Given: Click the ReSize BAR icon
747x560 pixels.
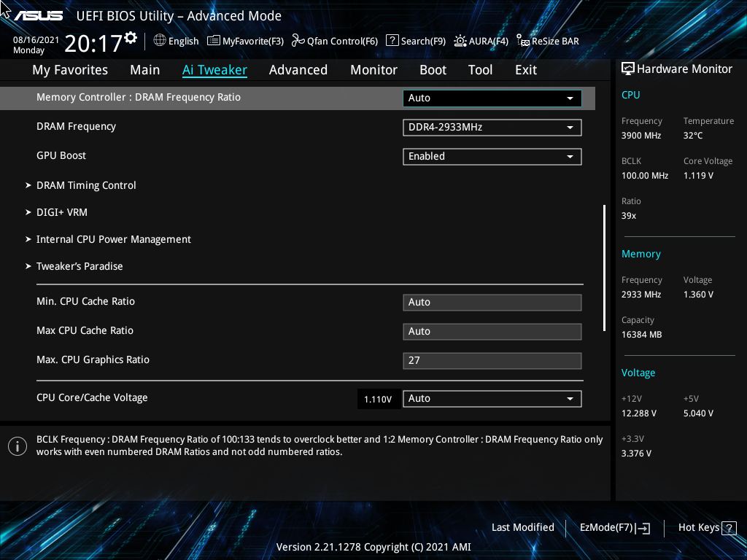Looking at the screenshot, I should (523, 41).
